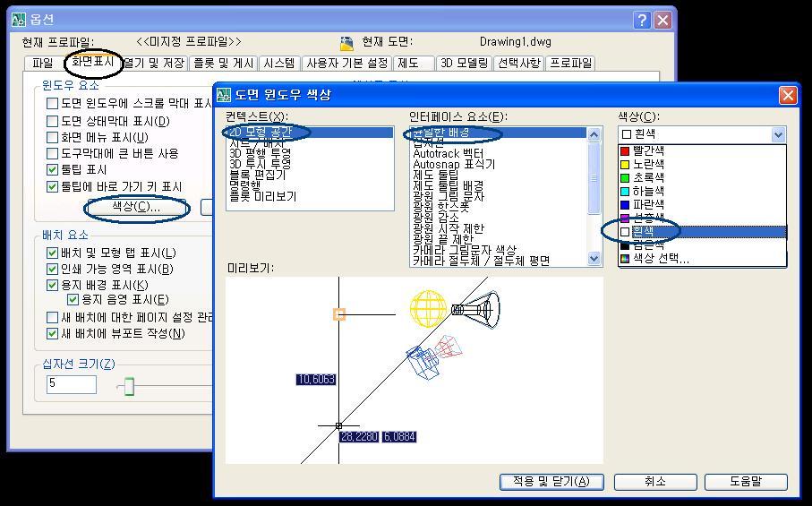Open the 플롯 및 게시 tab
The height and width of the screenshot is (506, 812).
(224, 64)
